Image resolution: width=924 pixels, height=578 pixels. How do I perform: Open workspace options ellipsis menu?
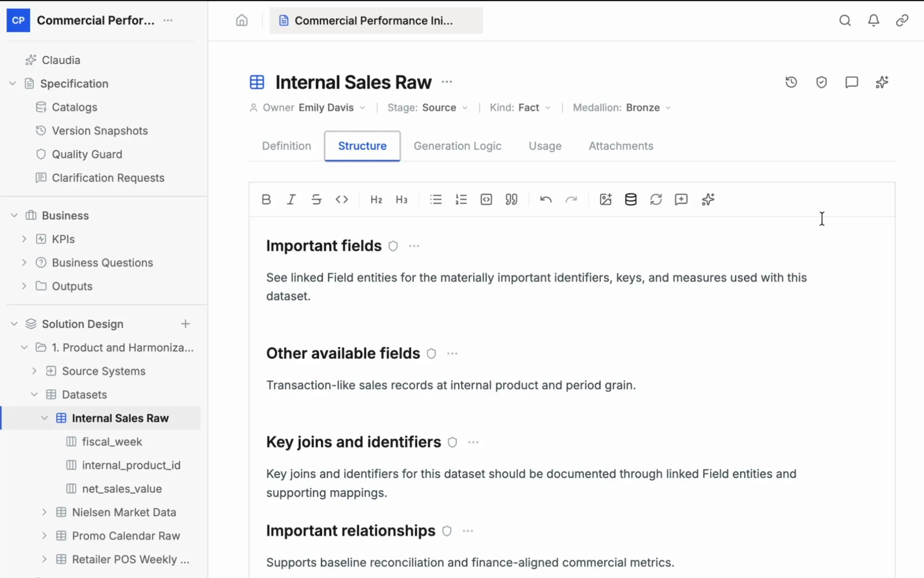(x=168, y=20)
